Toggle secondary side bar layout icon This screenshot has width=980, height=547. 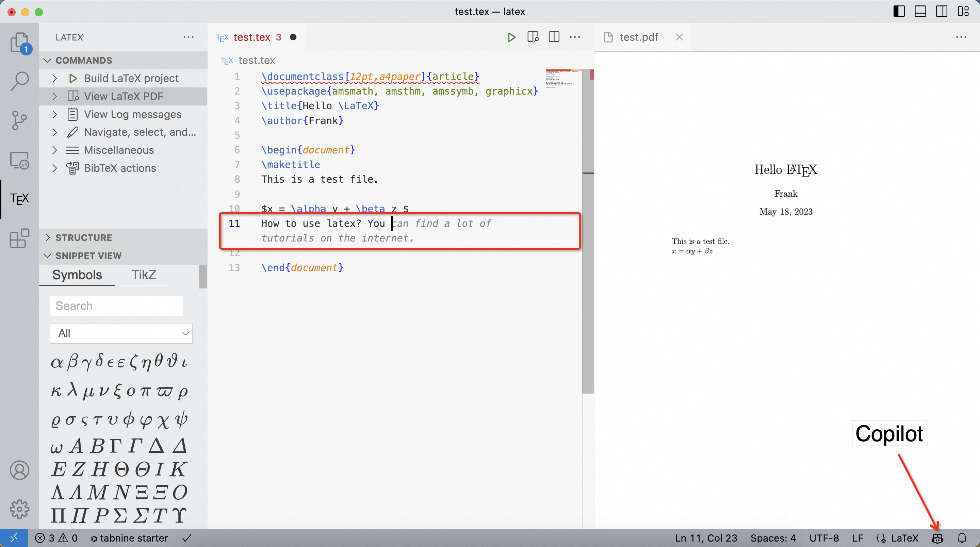[942, 12]
